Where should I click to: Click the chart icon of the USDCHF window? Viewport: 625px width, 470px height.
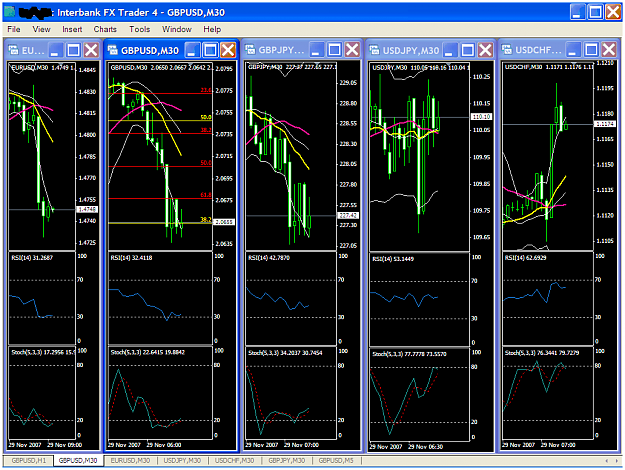point(507,50)
